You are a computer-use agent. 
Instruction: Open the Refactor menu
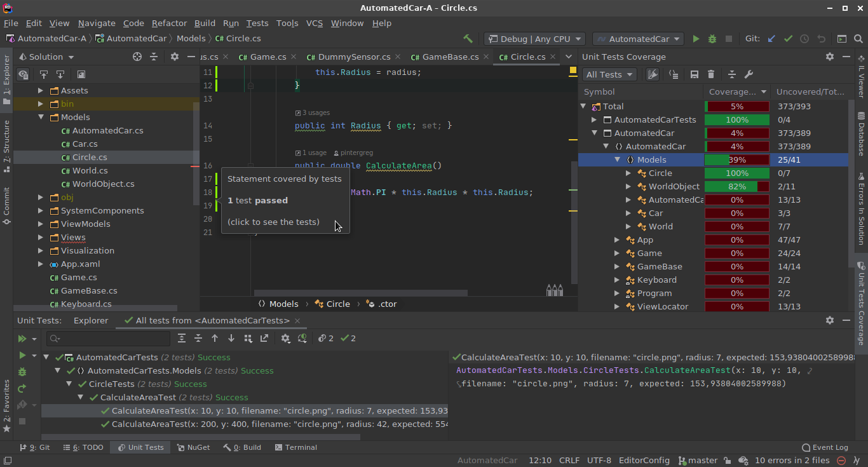coord(169,23)
